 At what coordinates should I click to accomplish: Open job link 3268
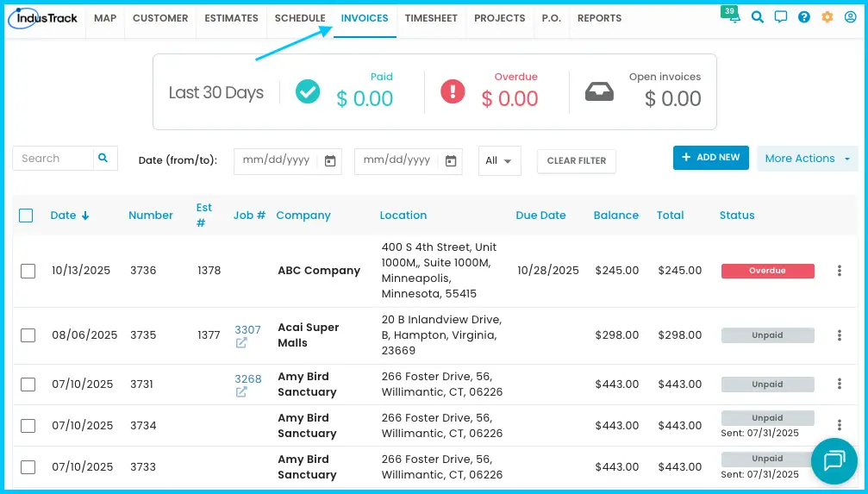coord(247,379)
